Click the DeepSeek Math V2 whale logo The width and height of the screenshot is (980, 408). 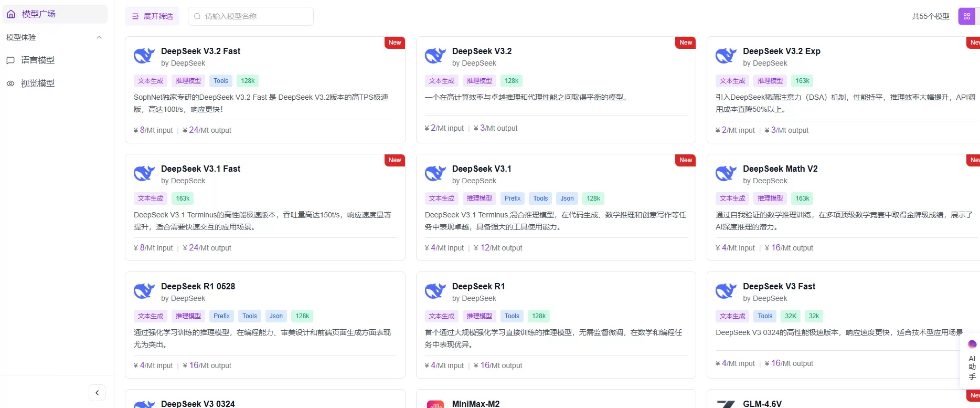point(726,173)
